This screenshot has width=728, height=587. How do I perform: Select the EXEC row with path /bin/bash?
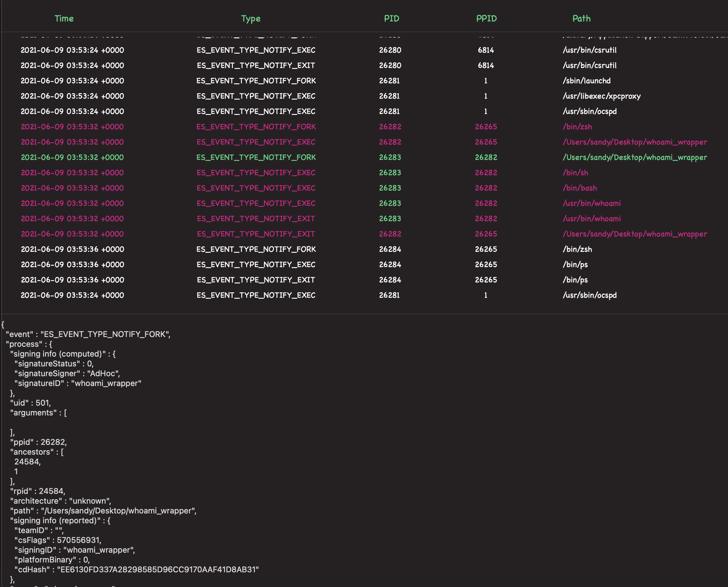(x=256, y=188)
